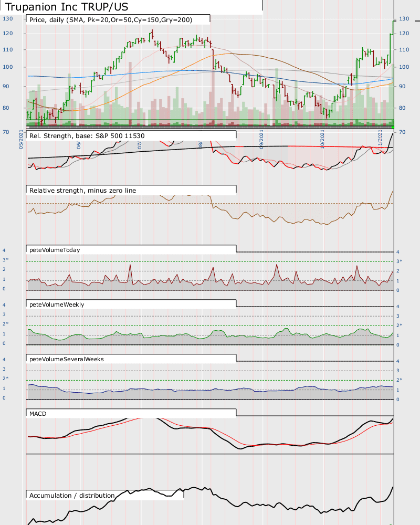420x525 pixels.
Task: Select the 110 label on right price axis
Action: [x=404, y=49]
